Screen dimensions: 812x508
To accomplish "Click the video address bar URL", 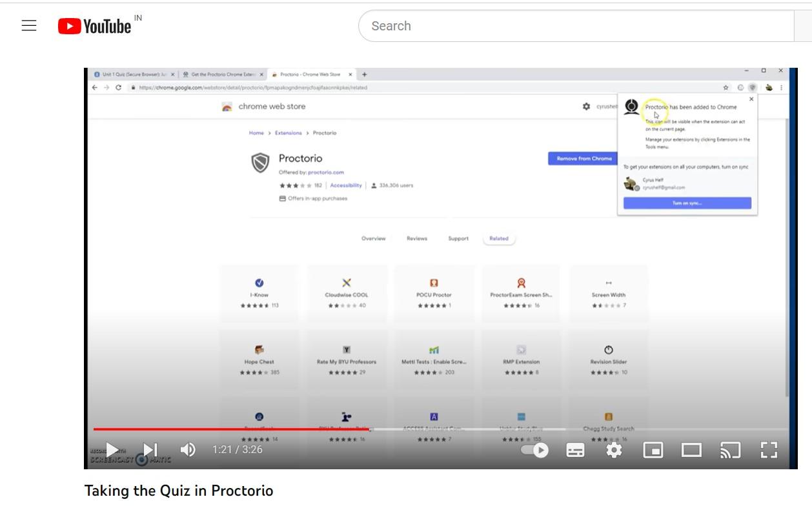I will (x=253, y=87).
